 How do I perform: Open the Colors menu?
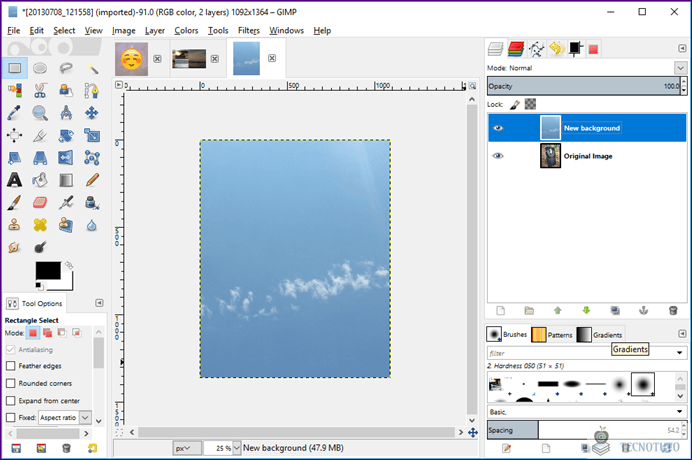[x=186, y=30]
